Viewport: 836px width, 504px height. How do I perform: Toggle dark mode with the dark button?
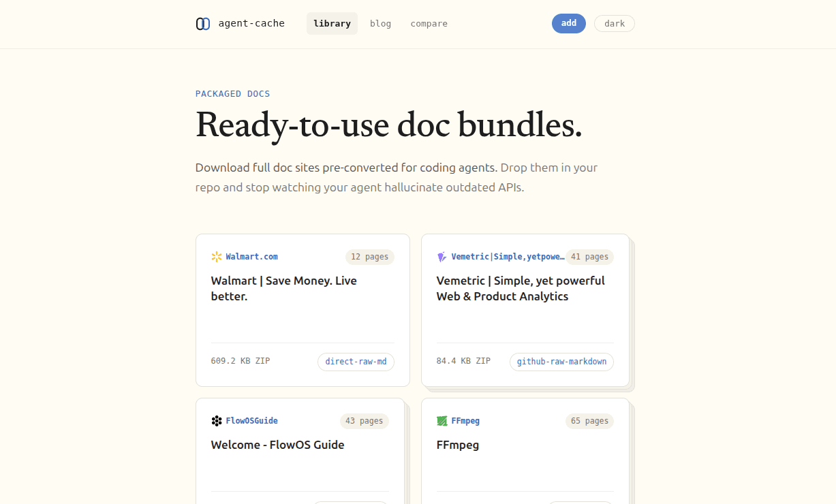[615, 24]
